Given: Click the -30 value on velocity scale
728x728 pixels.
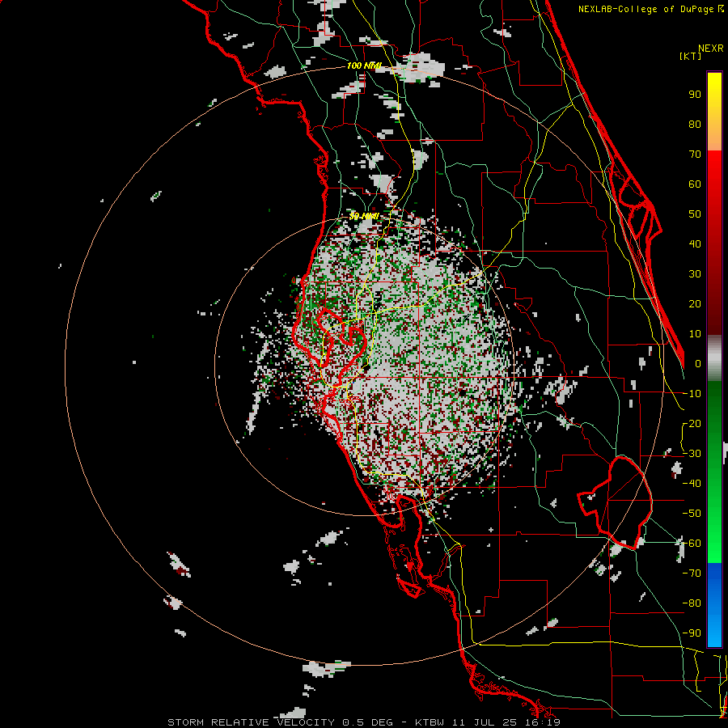Looking at the screenshot, I should pyautogui.click(x=692, y=454).
